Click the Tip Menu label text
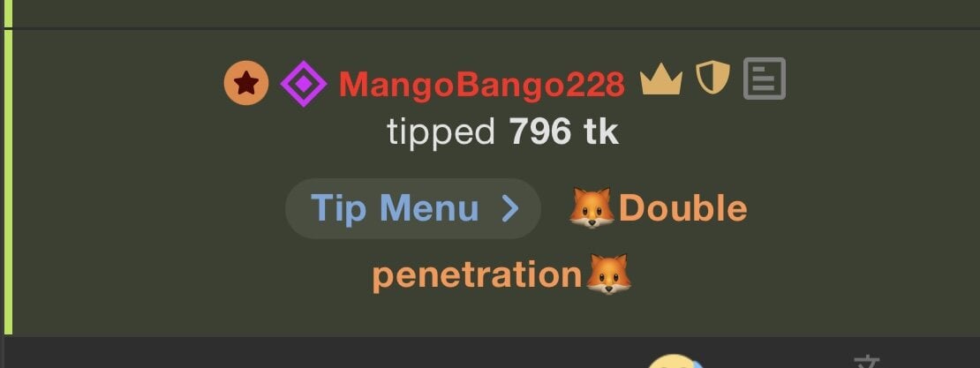 [x=395, y=208]
